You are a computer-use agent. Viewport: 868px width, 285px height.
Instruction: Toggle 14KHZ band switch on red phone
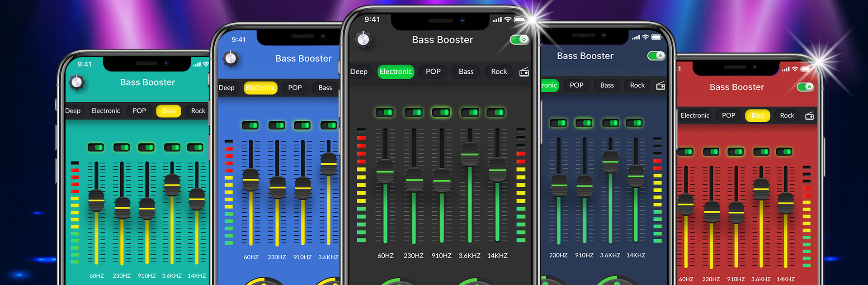pos(784,152)
